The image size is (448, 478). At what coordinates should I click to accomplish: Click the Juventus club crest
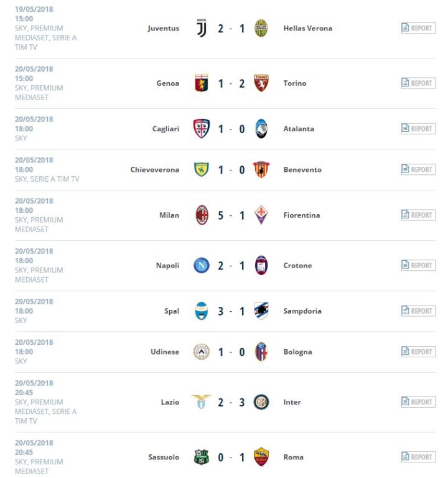coord(202,29)
